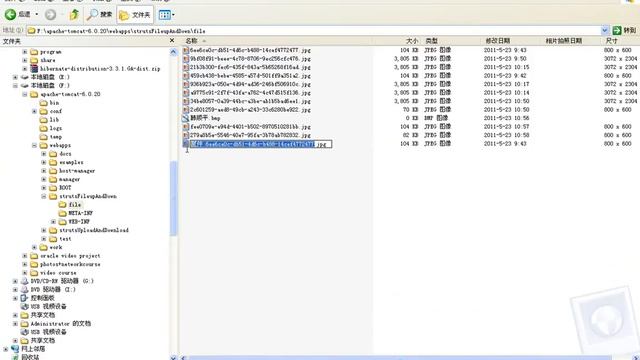Click the greyed Forward arrow button
The image size is (640, 360).
pos(51,15)
